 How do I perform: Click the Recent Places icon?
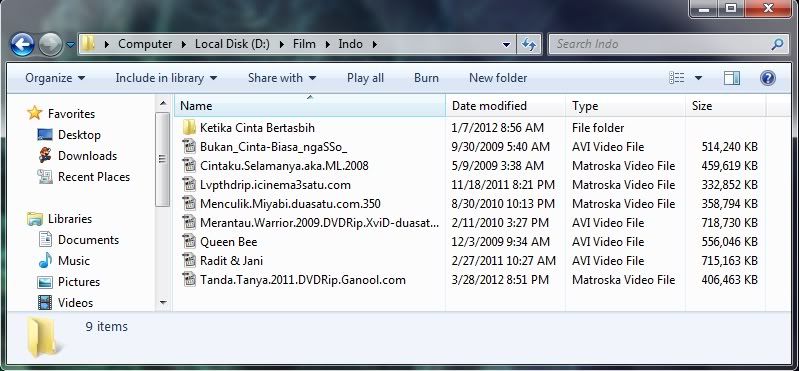(x=45, y=177)
